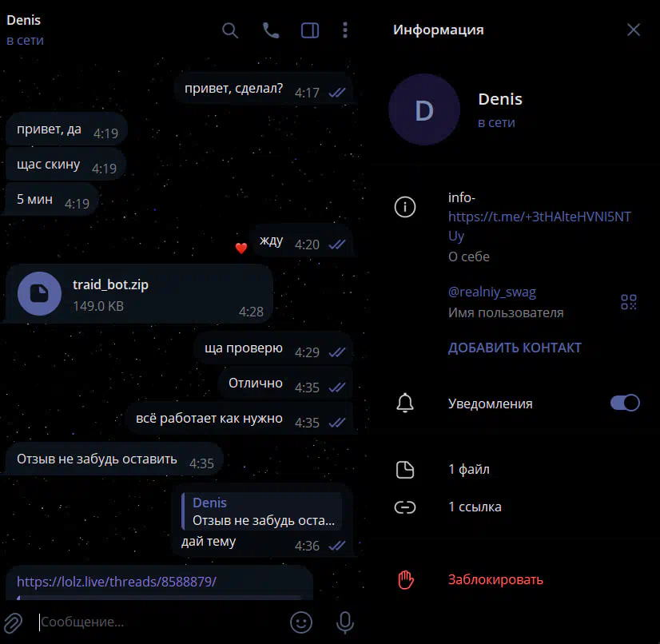Start a voice call with Denis

(271, 30)
